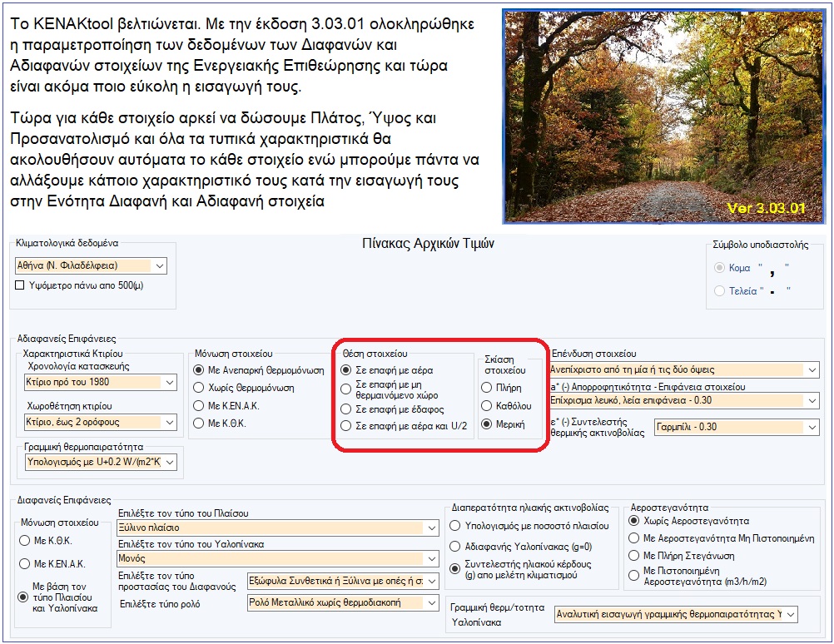Viewport: 834px width, 644px height.
Task: Select Πλήρη shading radio button
Action: pos(486,388)
